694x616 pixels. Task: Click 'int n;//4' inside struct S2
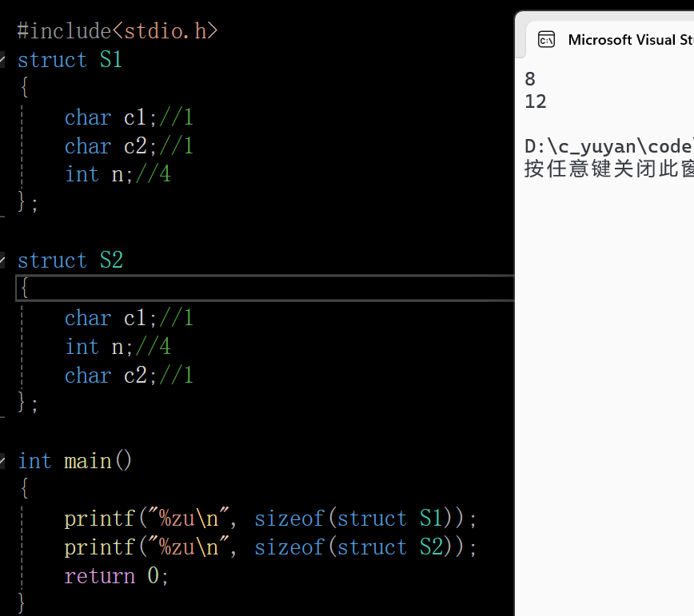[118, 347]
